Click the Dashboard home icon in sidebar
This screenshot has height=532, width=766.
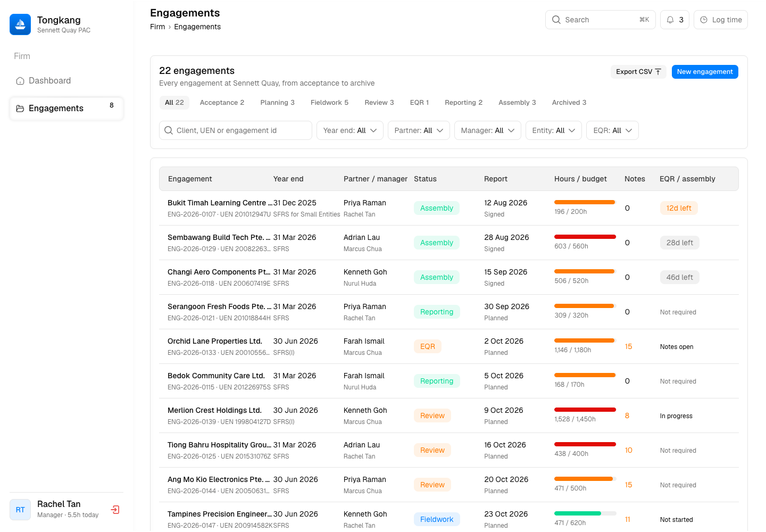tap(20, 81)
